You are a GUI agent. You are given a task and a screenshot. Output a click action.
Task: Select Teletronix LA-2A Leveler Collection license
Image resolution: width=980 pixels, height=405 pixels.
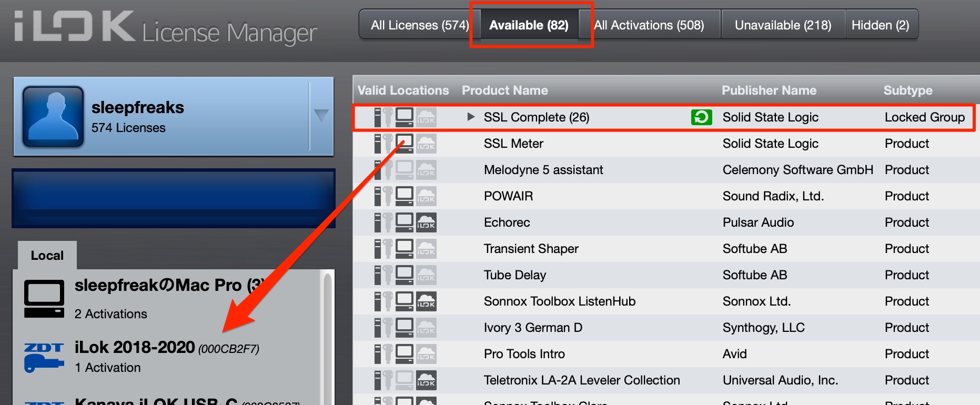666,380
